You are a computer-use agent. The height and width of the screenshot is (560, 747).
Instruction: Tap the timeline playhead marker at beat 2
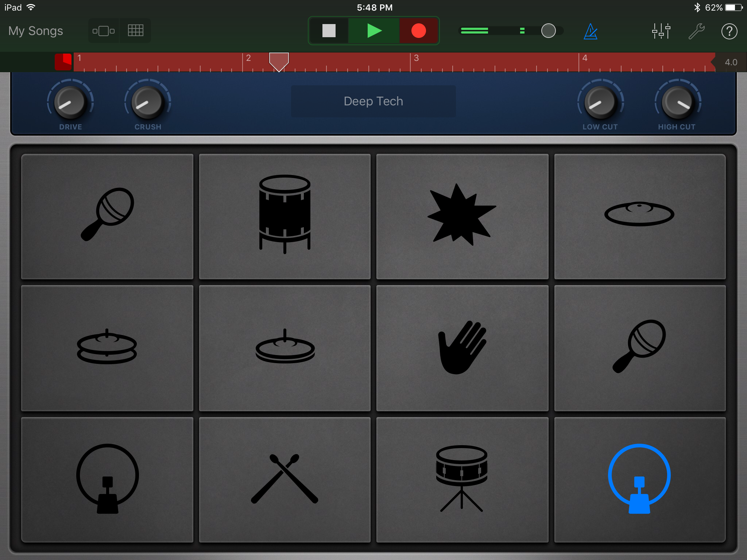pyautogui.click(x=279, y=58)
